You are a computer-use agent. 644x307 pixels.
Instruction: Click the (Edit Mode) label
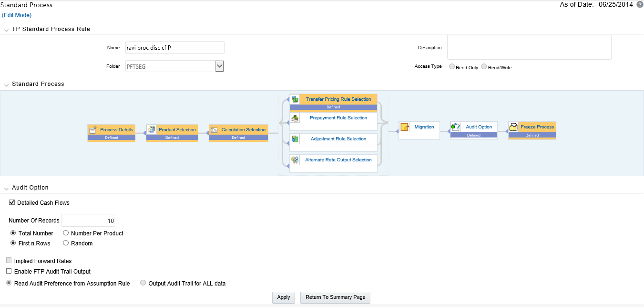point(17,15)
